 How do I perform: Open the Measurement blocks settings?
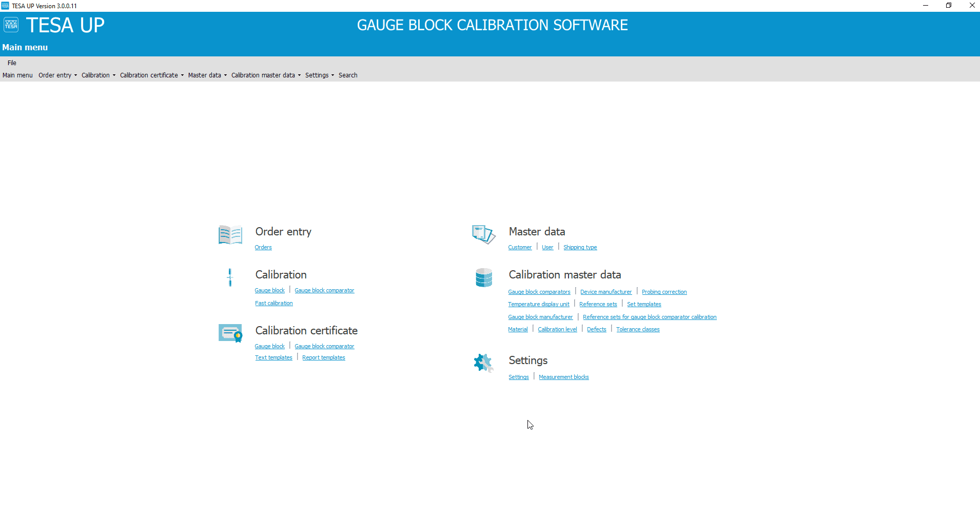563,376
